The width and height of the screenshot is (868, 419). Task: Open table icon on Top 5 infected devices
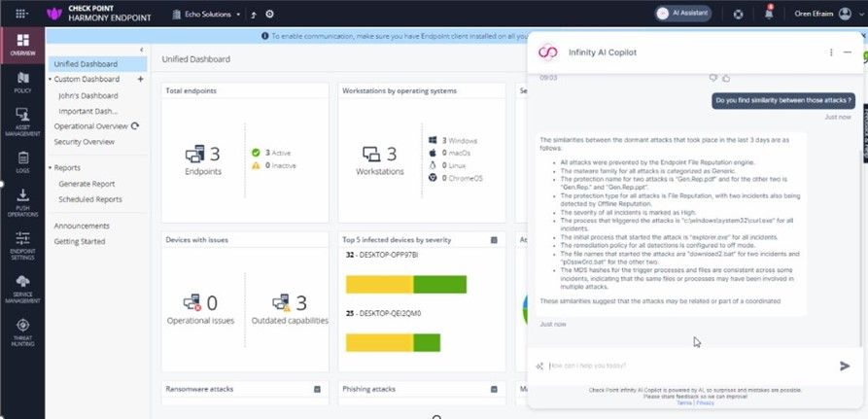coord(494,240)
